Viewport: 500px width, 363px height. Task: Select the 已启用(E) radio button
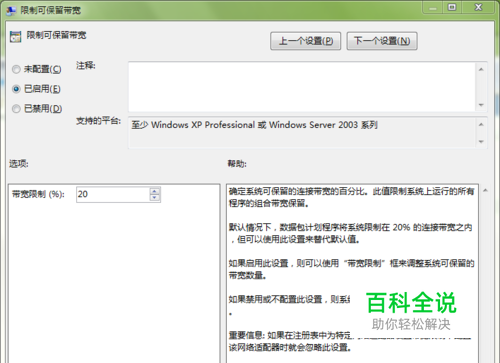coord(16,89)
